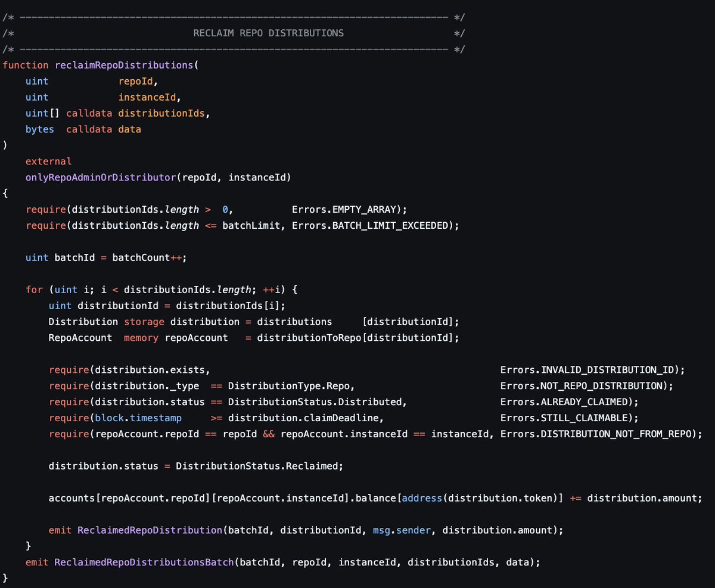Click Errors.DISTRIBUTION_NOT_FROM_REPO
The width and height of the screenshot is (715, 588).
click(x=596, y=435)
